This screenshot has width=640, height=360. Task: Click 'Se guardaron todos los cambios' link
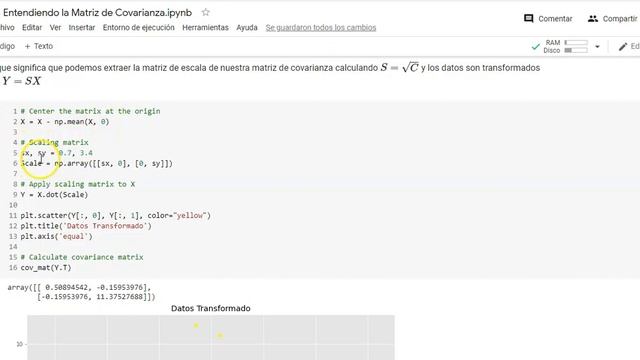(321, 28)
